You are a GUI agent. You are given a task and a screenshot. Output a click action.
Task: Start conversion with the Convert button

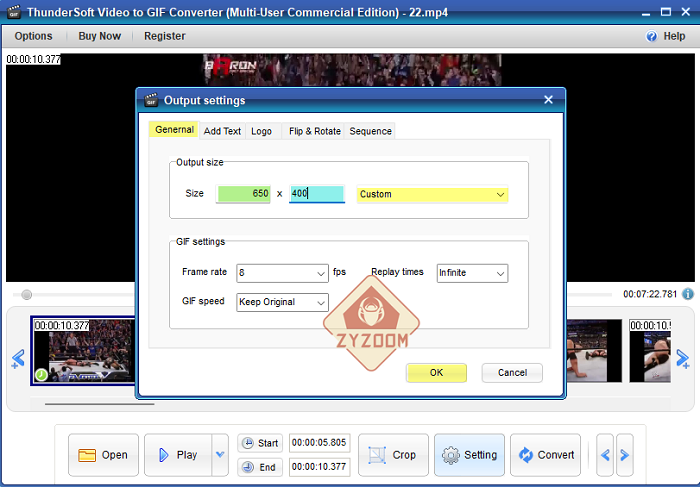pyautogui.click(x=546, y=455)
